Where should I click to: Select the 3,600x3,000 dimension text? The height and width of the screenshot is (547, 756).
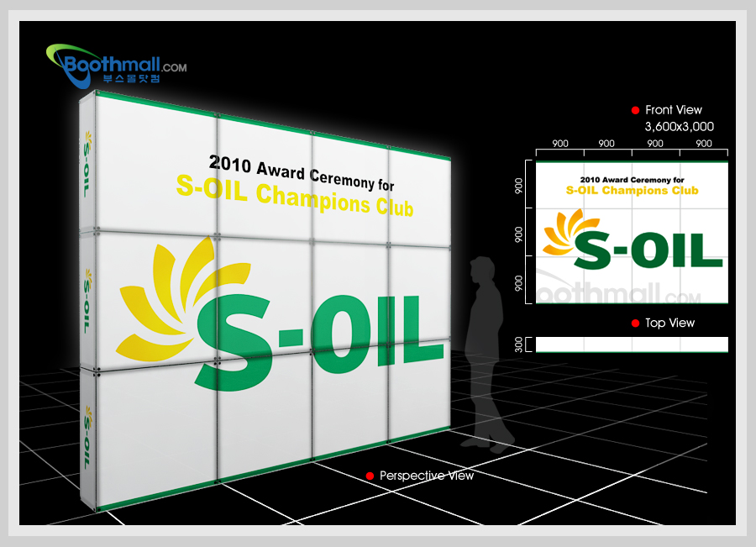[x=679, y=127]
